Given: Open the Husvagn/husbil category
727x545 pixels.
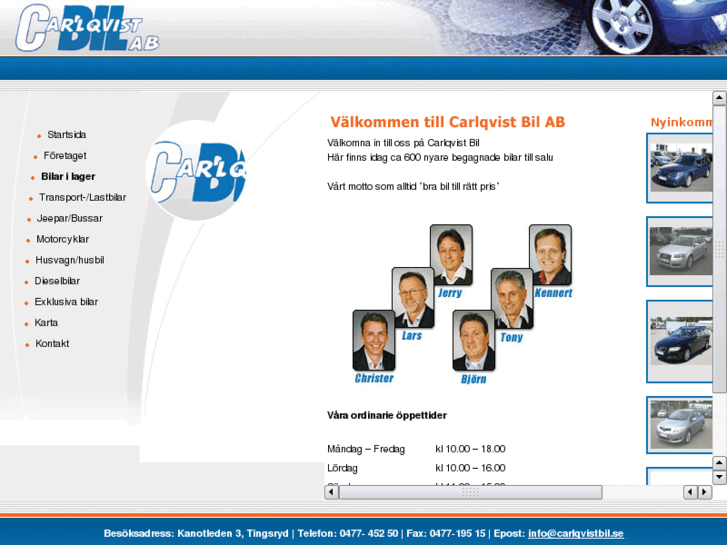Looking at the screenshot, I should 70,260.
